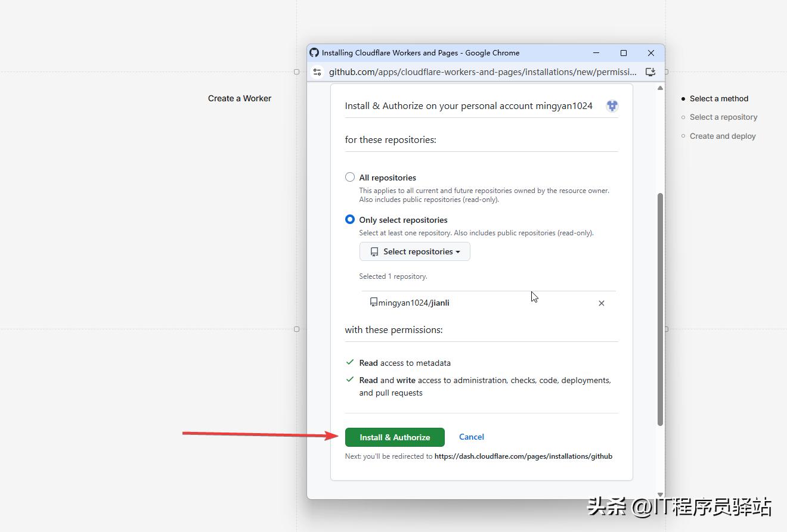This screenshot has width=787, height=532.
Task: Go to the Select a method step
Action: coord(718,99)
